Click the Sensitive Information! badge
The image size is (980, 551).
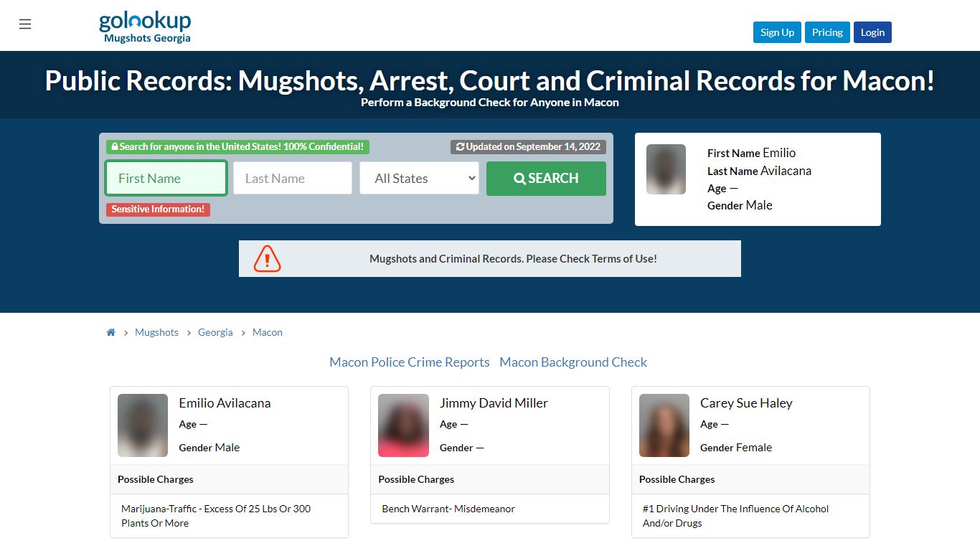point(158,209)
